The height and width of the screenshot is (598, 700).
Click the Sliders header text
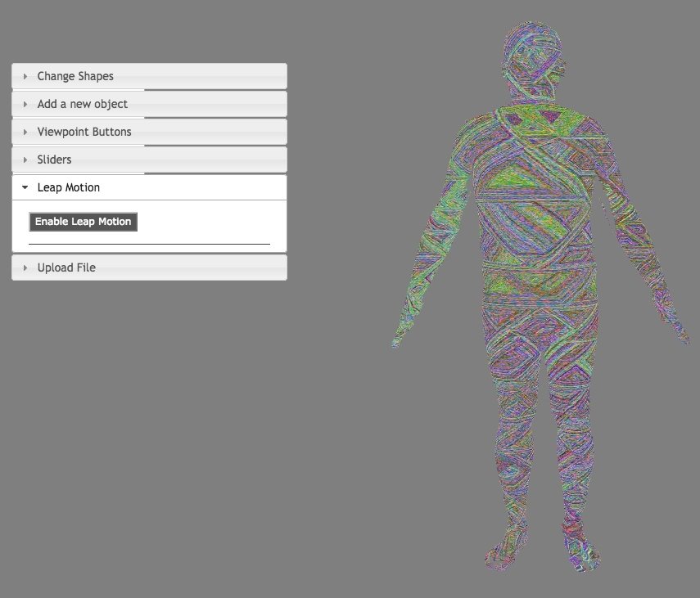(x=54, y=160)
